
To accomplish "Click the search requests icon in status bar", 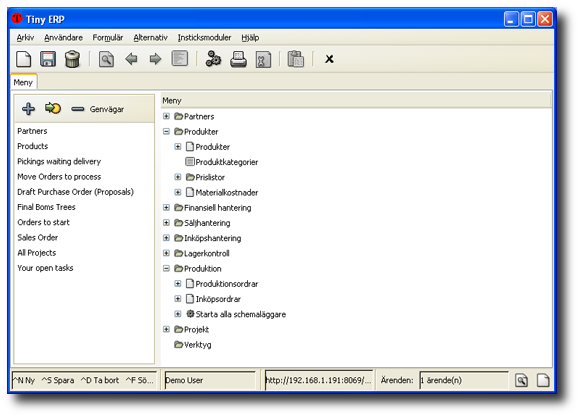I will pyautogui.click(x=521, y=380).
